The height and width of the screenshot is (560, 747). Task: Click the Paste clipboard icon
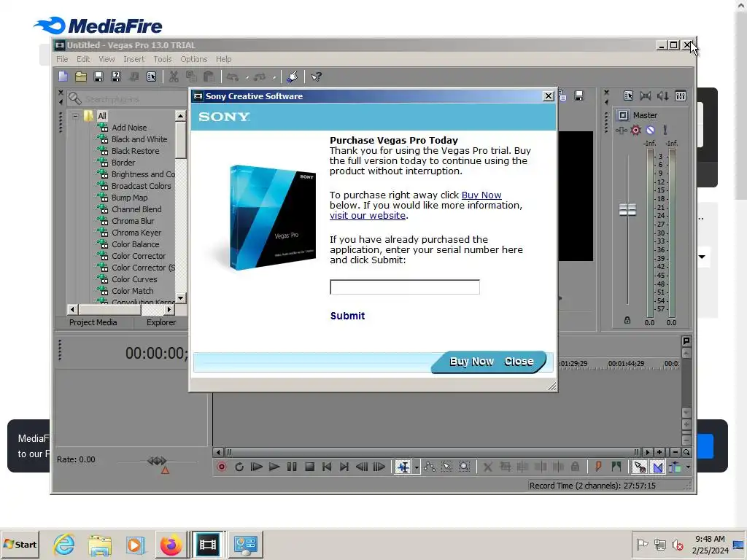[x=208, y=77]
